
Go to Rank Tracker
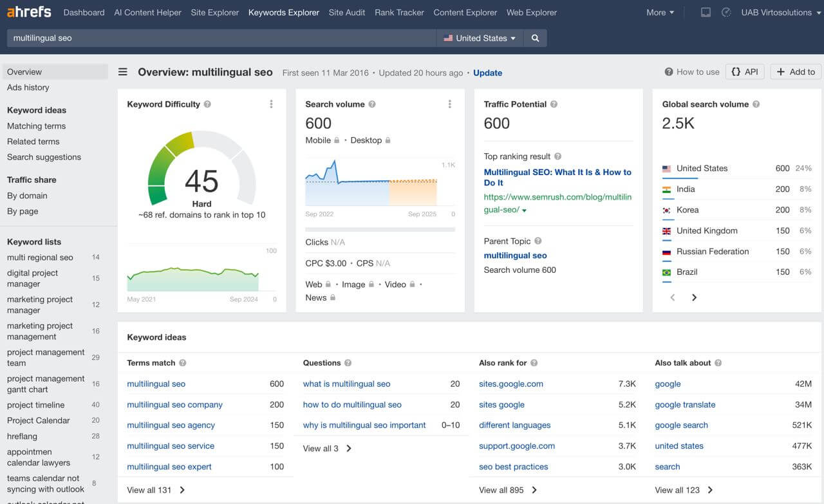399,12
